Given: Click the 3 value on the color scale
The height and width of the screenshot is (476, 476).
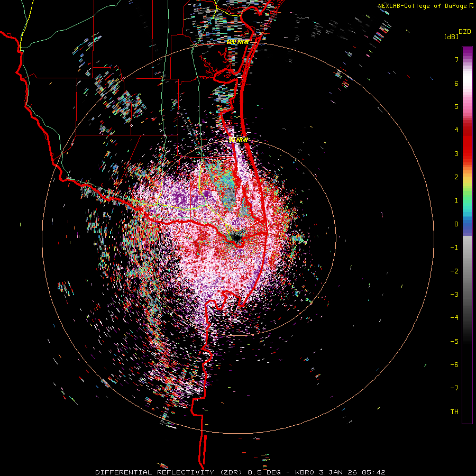Looking at the screenshot, I should pyautogui.click(x=456, y=153).
